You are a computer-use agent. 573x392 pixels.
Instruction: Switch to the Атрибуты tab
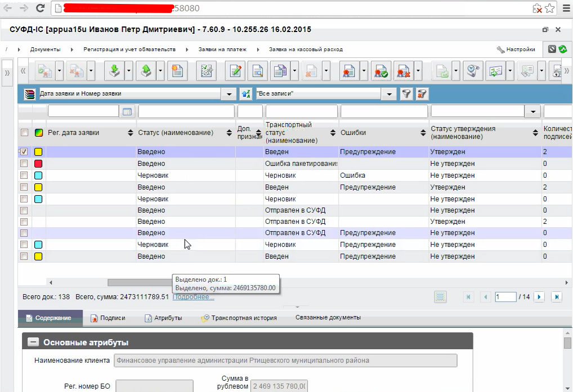tap(163, 318)
